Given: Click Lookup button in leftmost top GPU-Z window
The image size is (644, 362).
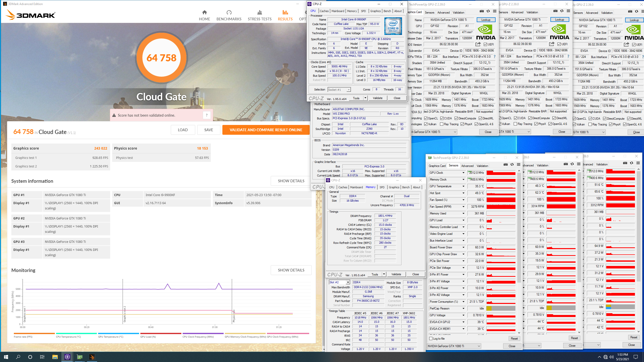Looking at the screenshot, I should point(486,20).
